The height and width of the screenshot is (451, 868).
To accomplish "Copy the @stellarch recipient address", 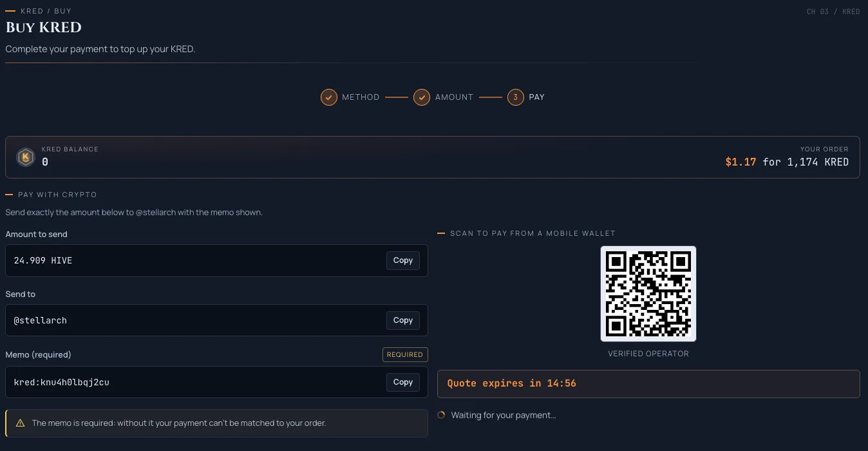I will pyautogui.click(x=403, y=320).
